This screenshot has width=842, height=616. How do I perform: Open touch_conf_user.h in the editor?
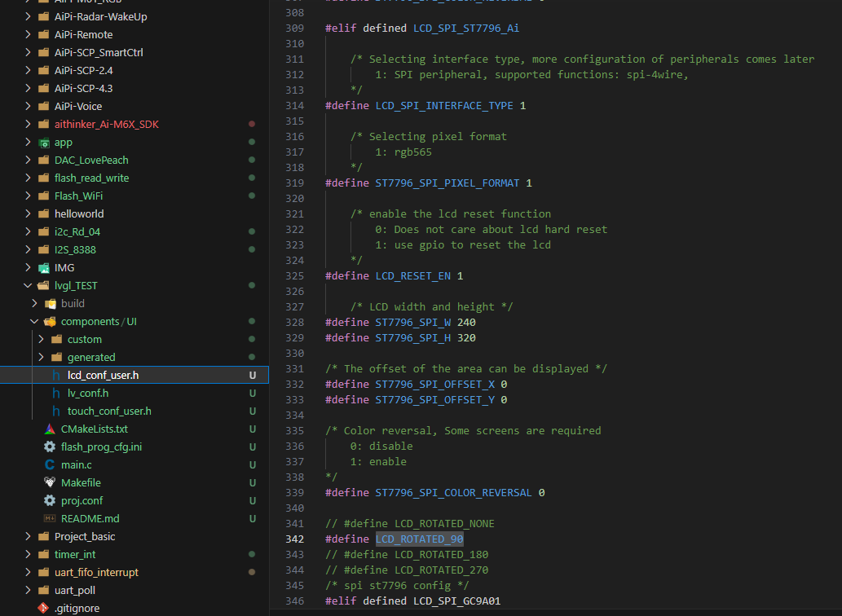pyautogui.click(x=108, y=411)
